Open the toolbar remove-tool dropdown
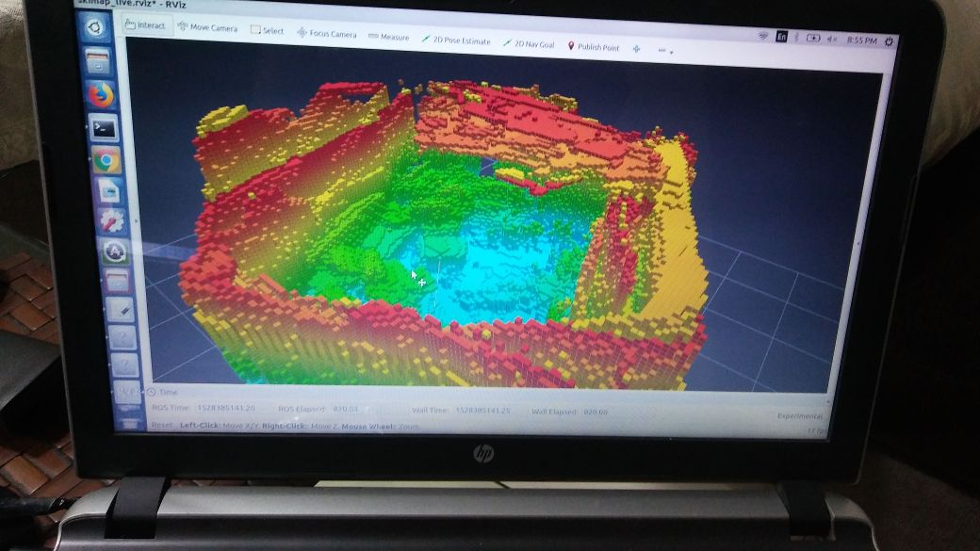The height and width of the screenshot is (551, 980). tap(665, 51)
